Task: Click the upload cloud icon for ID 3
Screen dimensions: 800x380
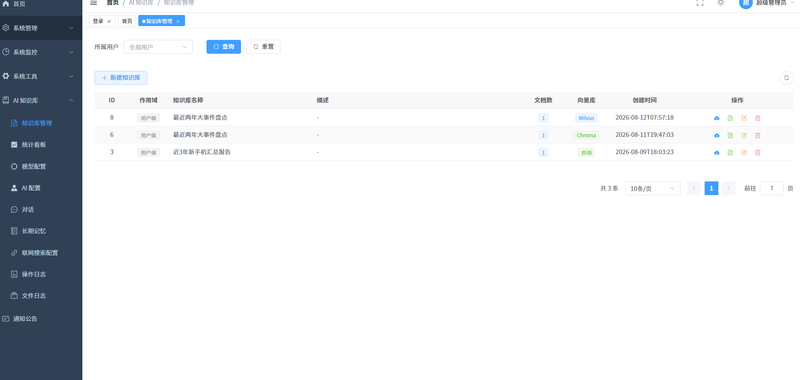Action: pyautogui.click(x=717, y=153)
